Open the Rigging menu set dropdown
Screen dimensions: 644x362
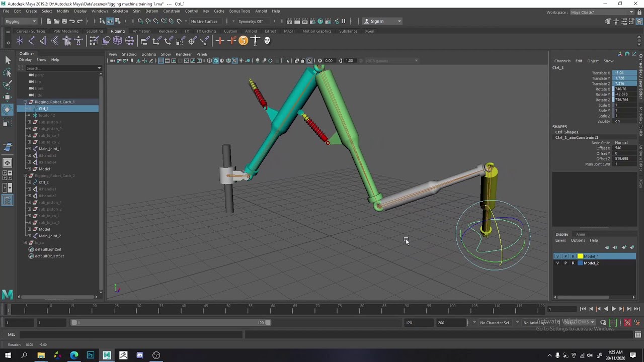[20, 21]
